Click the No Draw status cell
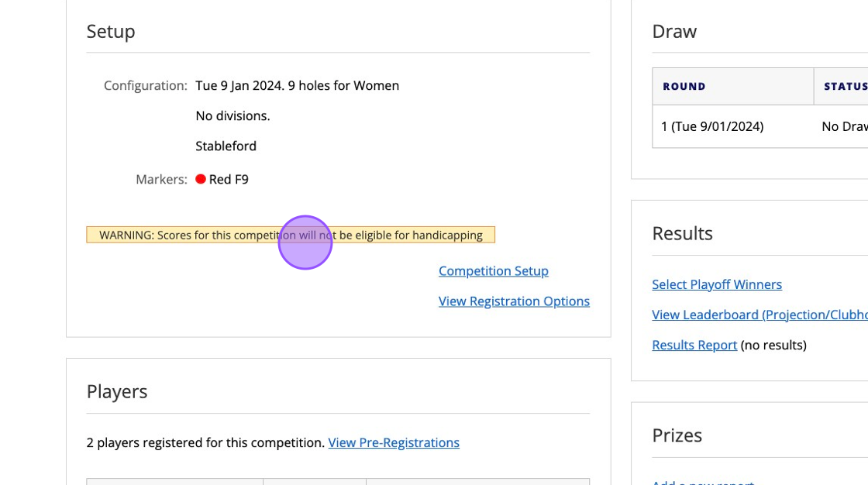 [844, 126]
